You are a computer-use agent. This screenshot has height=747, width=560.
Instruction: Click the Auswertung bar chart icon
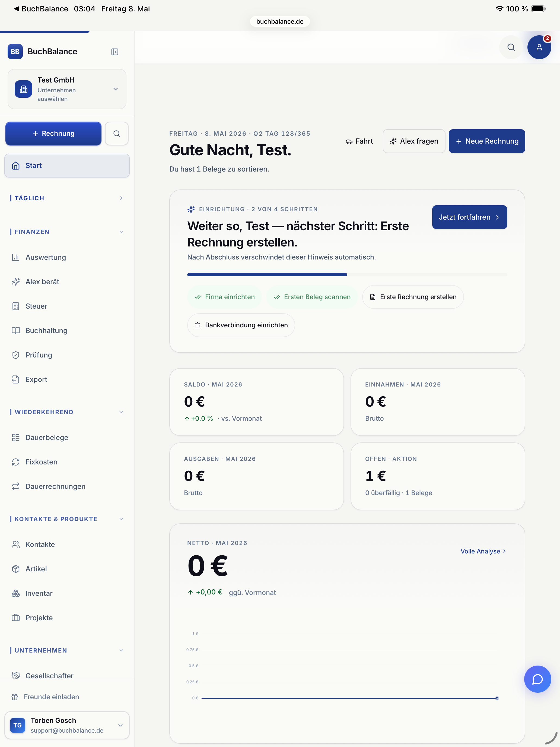(15, 257)
